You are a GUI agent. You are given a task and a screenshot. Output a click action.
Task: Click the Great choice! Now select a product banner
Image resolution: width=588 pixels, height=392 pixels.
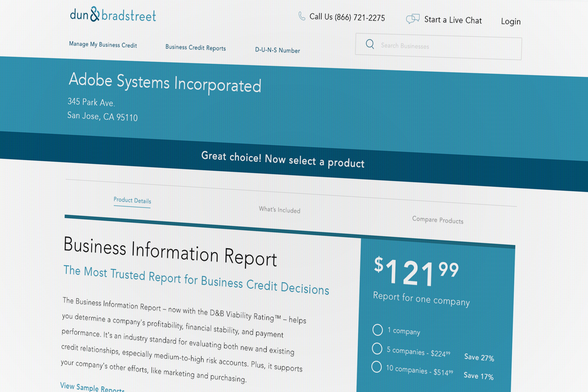(x=283, y=160)
